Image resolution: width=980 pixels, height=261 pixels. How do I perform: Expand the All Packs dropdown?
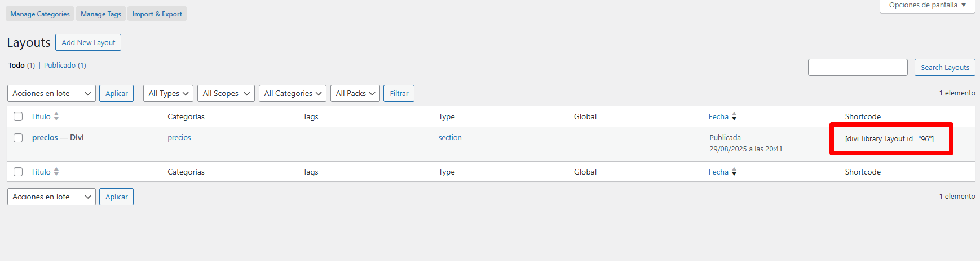tap(355, 93)
